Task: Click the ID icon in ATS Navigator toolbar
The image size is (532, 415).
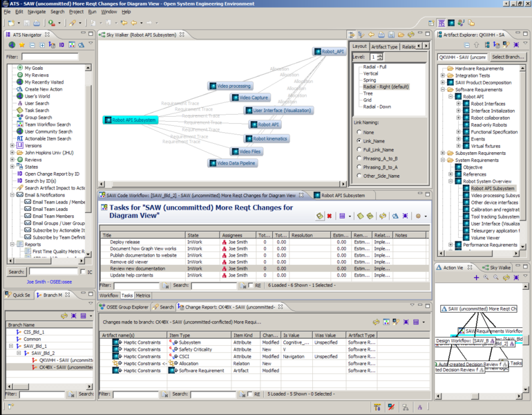Action: (61, 45)
